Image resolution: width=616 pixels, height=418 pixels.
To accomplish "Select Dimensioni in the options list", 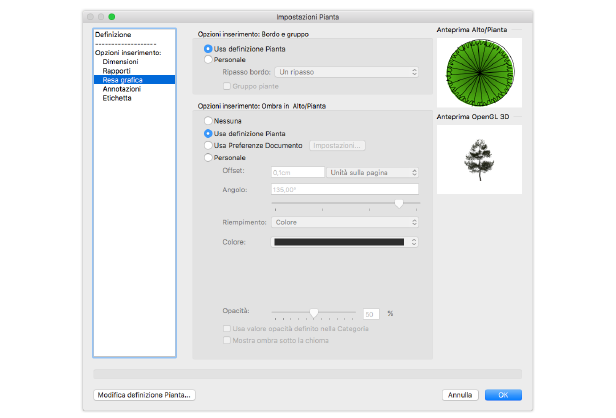I will click(x=120, y=62).
